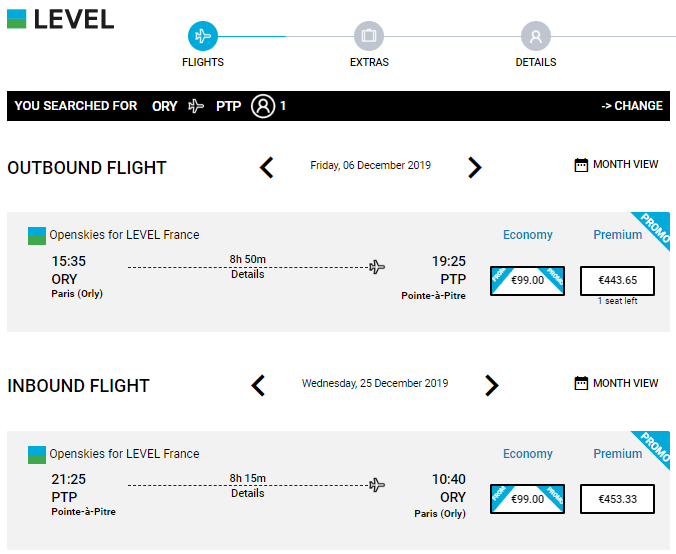Expand Details for the outbound flight
Image resolution: width=676 pixels, height=554 pixels.
[247, 275]
